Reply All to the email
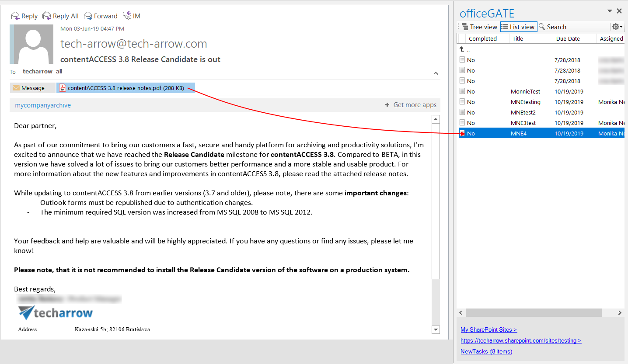Screen dimensions: 628x364 pyautogui.click(x=60, y=16)
